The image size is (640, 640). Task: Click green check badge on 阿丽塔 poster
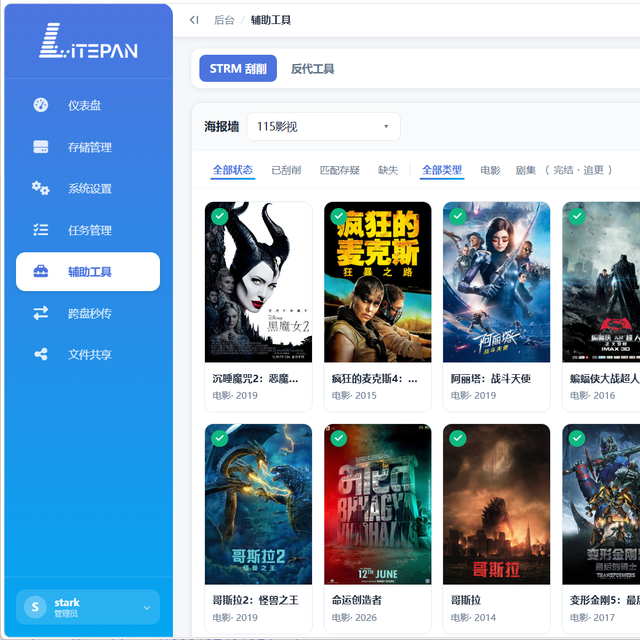point(458,216)
